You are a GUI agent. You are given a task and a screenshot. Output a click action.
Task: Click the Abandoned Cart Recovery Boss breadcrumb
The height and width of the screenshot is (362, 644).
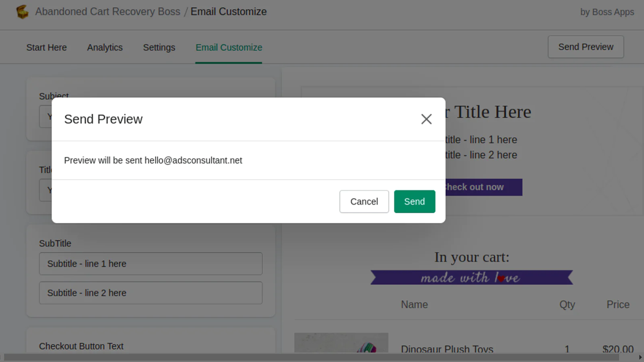pyautogui.click(x=107, y=12)
